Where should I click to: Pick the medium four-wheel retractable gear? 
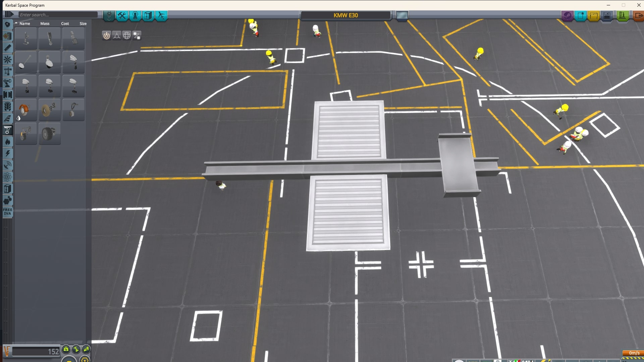point(50,86)
